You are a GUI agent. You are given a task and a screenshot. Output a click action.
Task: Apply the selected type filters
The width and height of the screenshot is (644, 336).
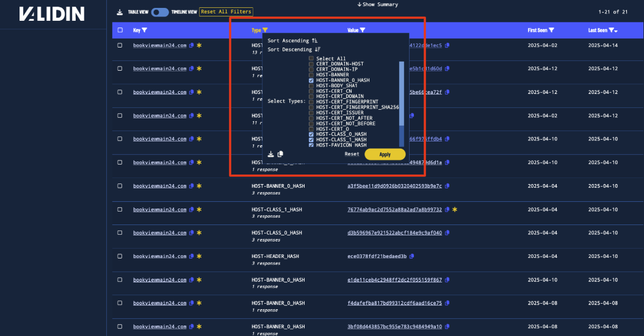(x=385, y=154)
